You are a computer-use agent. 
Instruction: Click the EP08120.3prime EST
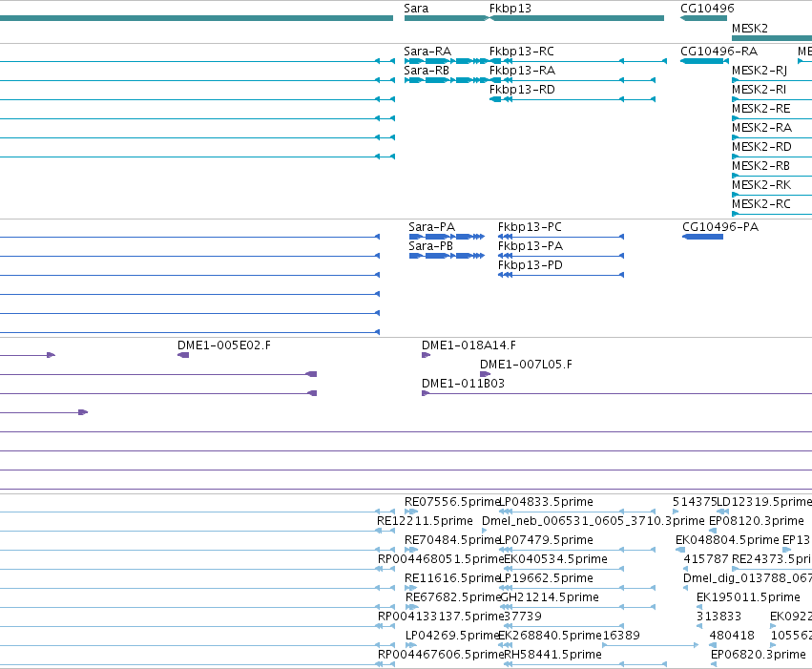coord(713,531)
